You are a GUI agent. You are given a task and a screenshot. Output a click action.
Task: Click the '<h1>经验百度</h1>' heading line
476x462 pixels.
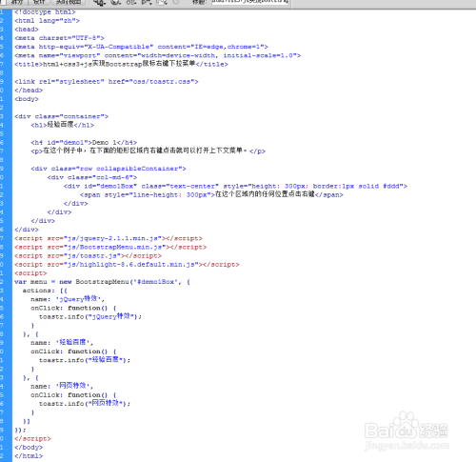63,125
